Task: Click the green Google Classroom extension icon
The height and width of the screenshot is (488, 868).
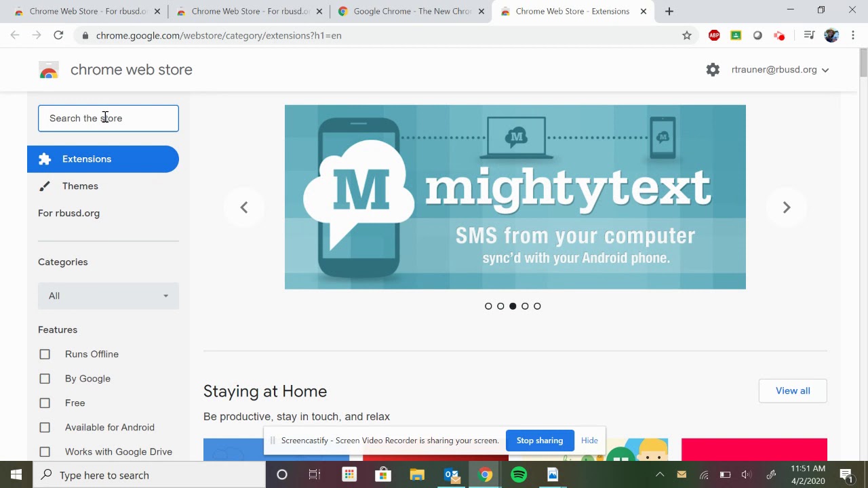Action: (736, 35)
